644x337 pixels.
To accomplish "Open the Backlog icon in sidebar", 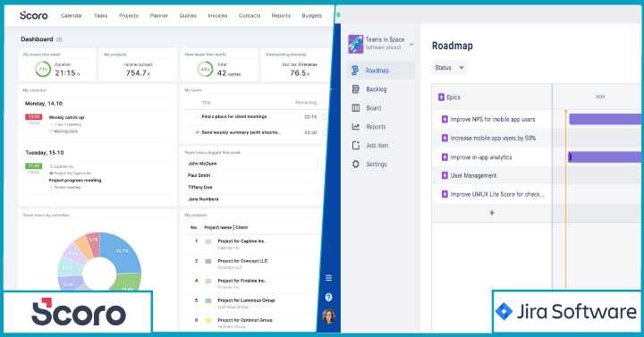I will tap(356, 89).
